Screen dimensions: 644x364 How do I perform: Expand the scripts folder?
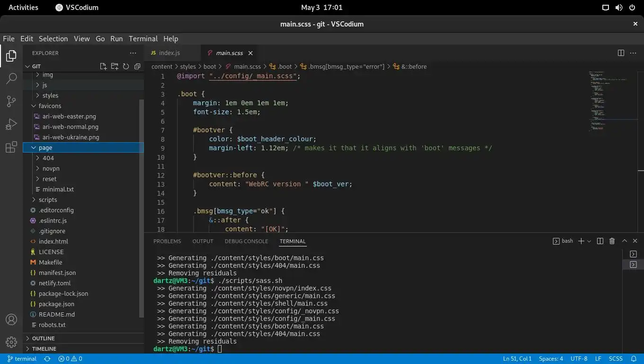click(x=83, y=200)
